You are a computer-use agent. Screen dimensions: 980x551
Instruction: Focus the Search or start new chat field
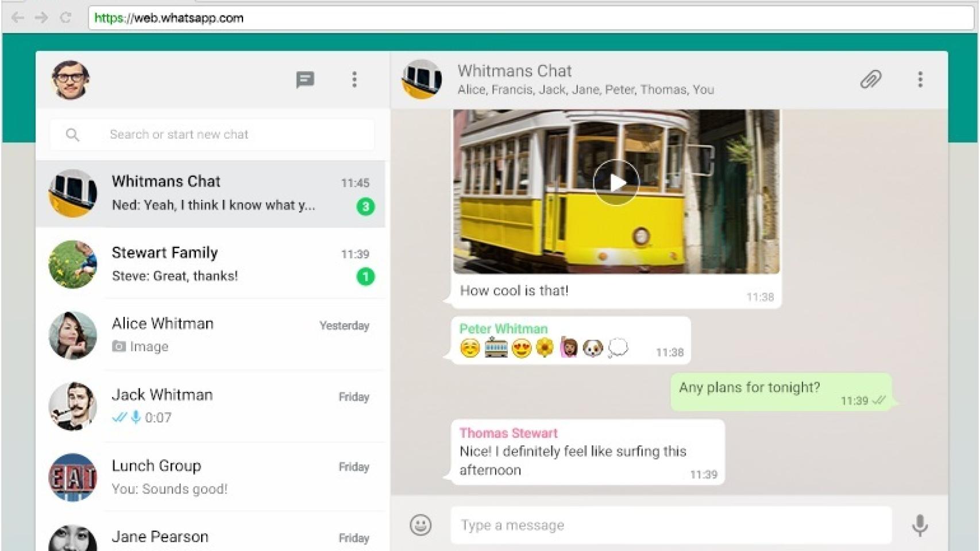coord(230,135)
